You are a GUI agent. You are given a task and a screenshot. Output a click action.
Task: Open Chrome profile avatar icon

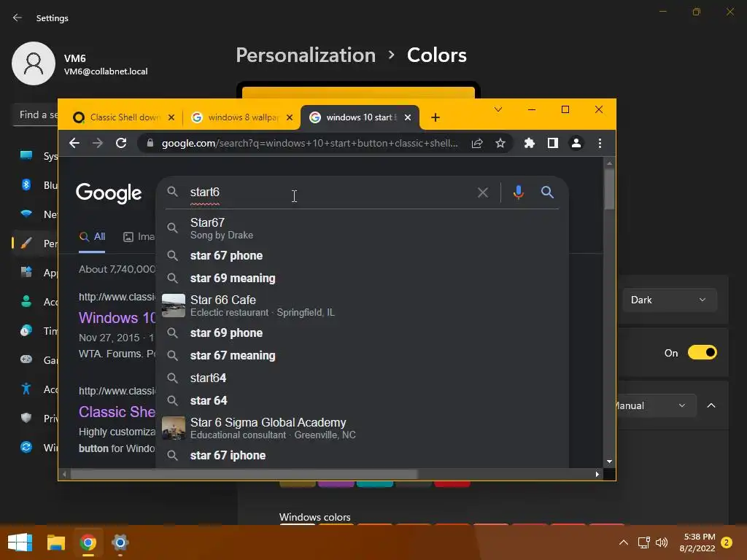point(576,143)
